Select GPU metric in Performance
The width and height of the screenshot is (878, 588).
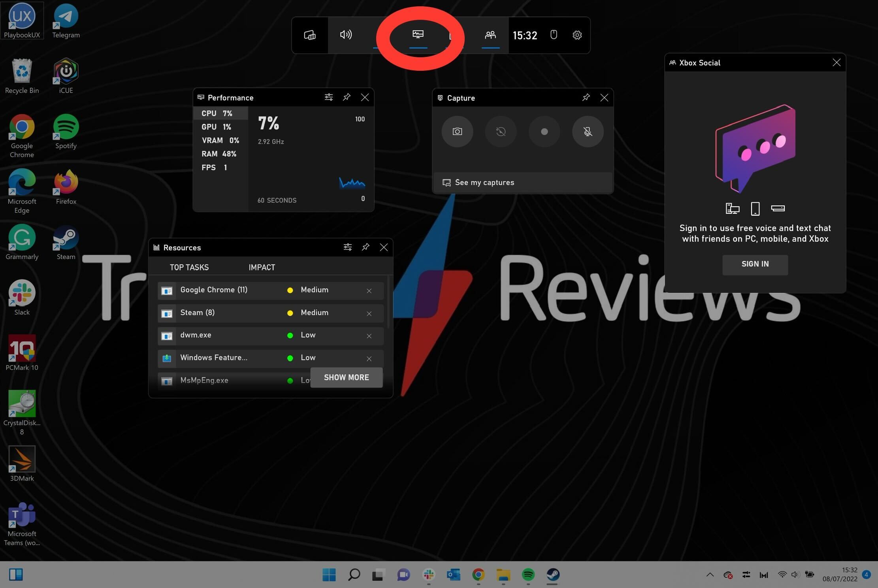pyautogui.click(x=220, y=127)
